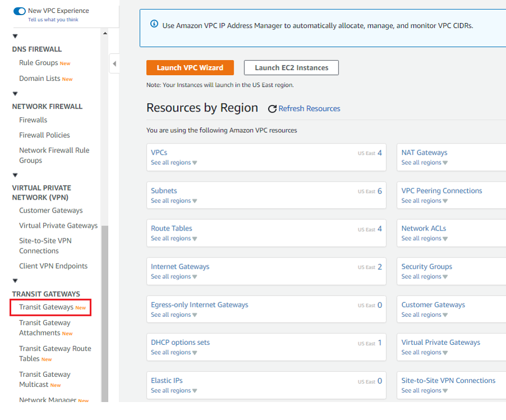Open the VPCs resource link
This screenshot has width=506, height=420.
coord(159,153)
